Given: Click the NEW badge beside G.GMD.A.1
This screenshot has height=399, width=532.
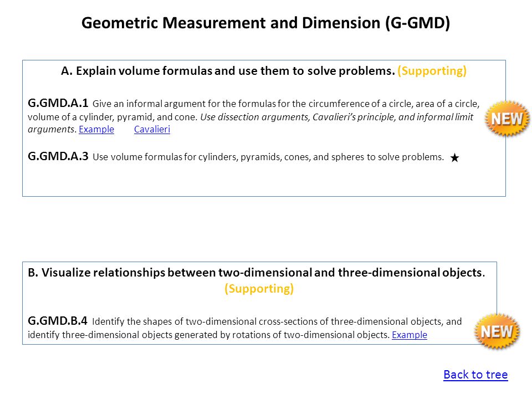Looking at the screenshot, I should pos(507,119).
